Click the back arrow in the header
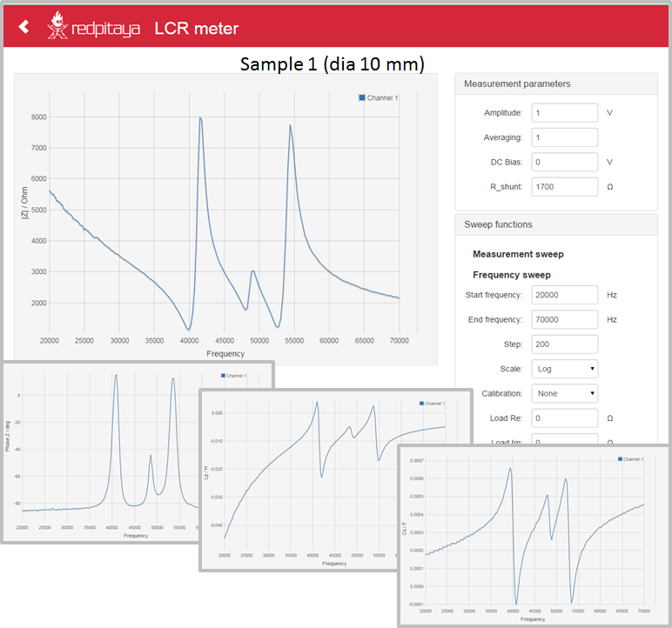This screenshot has width=672, height=628. click(24, 27)
